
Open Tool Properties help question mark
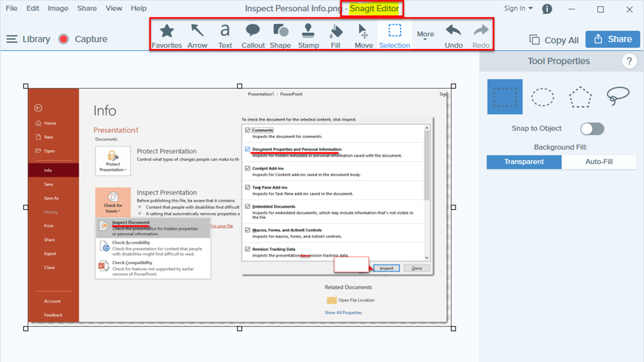629,61
